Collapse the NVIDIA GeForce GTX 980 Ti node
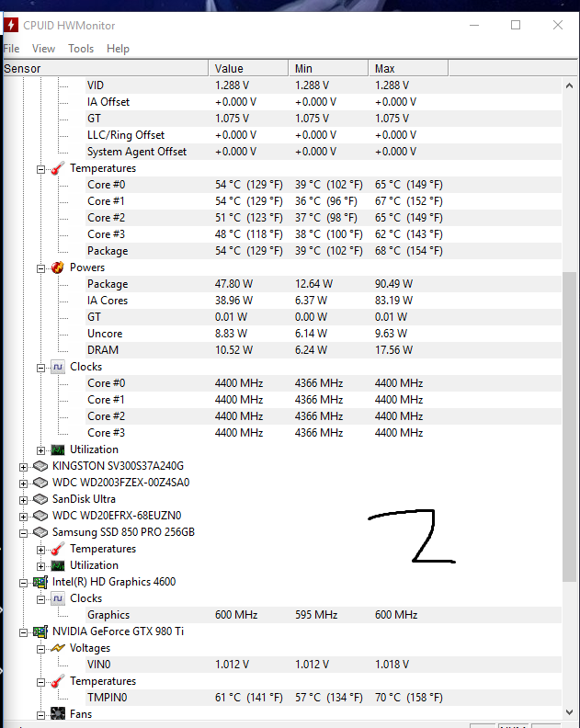Screen dimensions: 580x728 click(x=23, y=632)
